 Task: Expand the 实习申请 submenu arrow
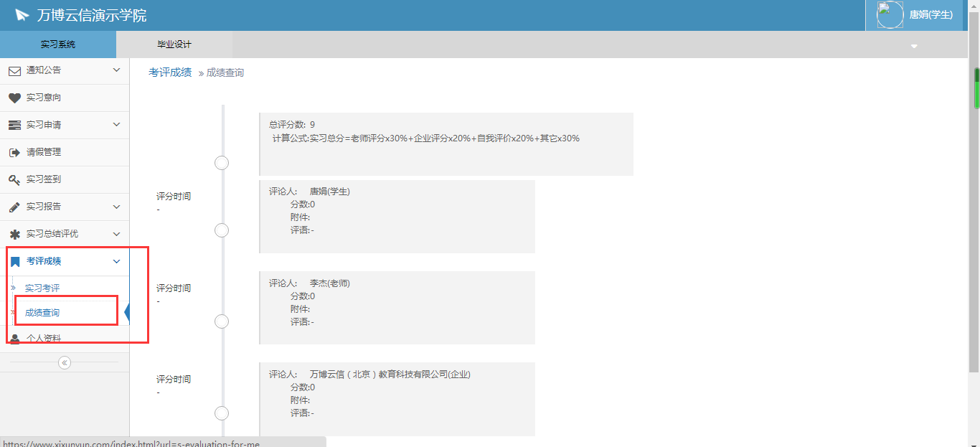[117, 125]
